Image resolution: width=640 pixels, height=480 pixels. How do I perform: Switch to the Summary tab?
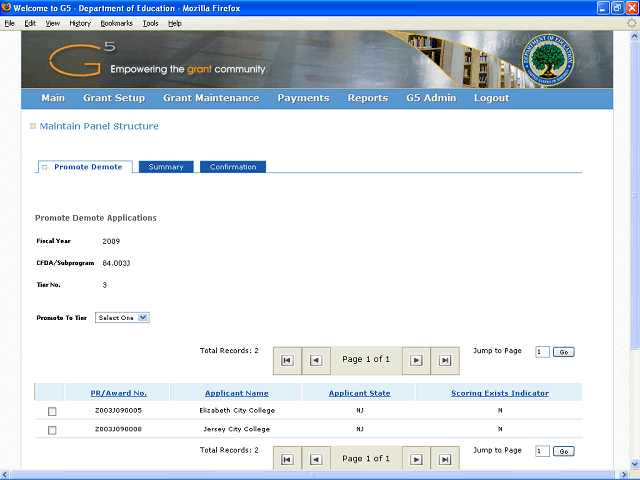[x=166, y=167]
